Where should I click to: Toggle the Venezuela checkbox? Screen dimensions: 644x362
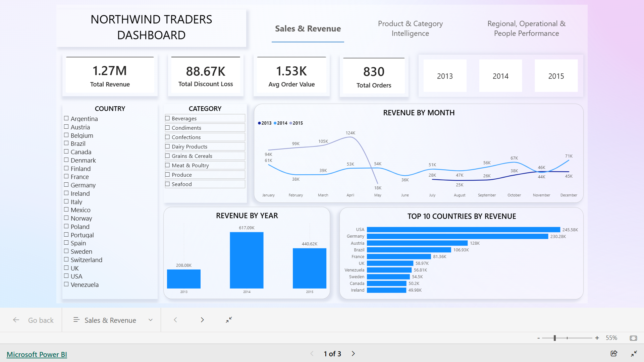point(66,284)
